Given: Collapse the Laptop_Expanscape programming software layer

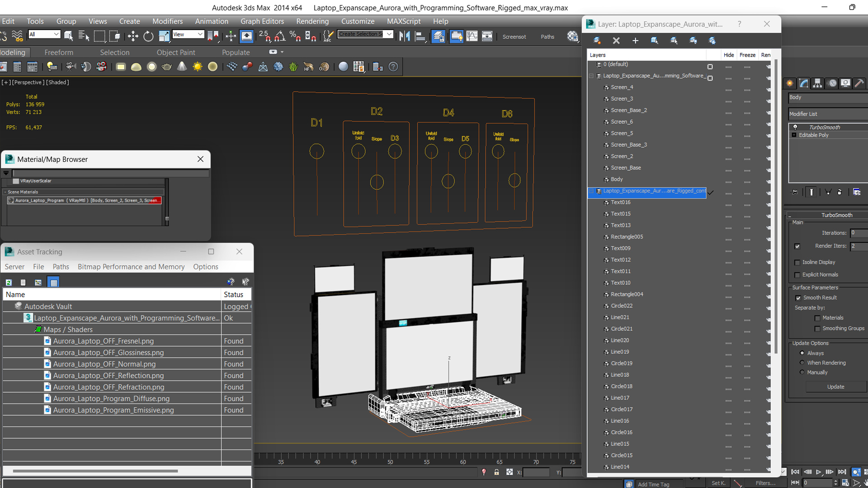Looking at the screenshot, I should click(591, 76).
